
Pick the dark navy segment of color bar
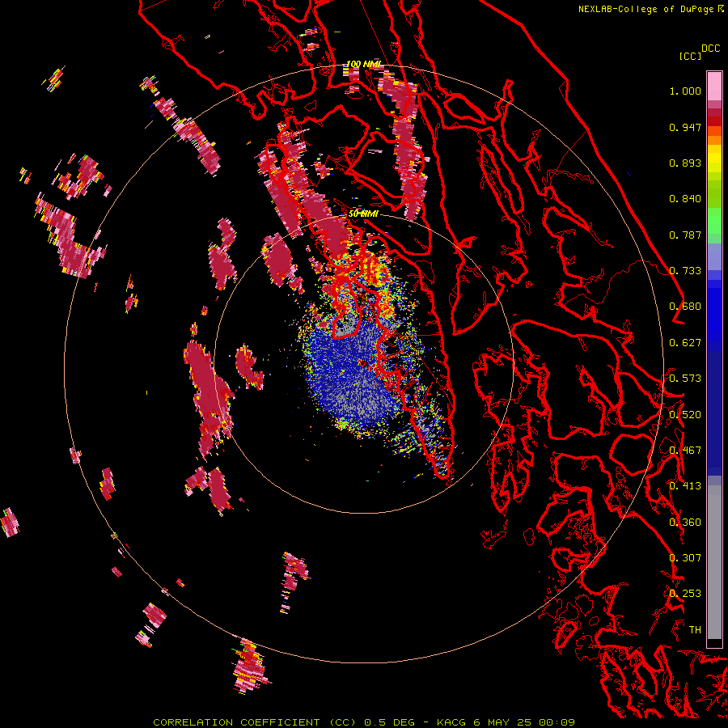(x=714, y=408)
